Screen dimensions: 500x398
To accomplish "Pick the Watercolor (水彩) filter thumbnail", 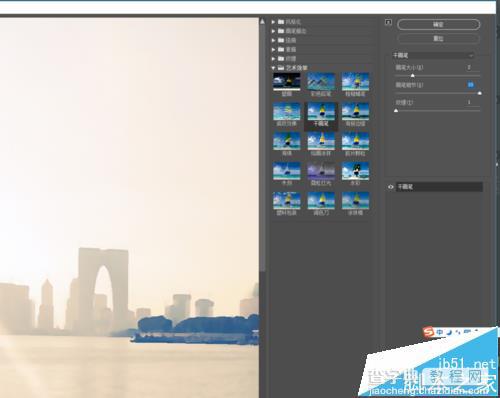I will click(x=355, y=171).
